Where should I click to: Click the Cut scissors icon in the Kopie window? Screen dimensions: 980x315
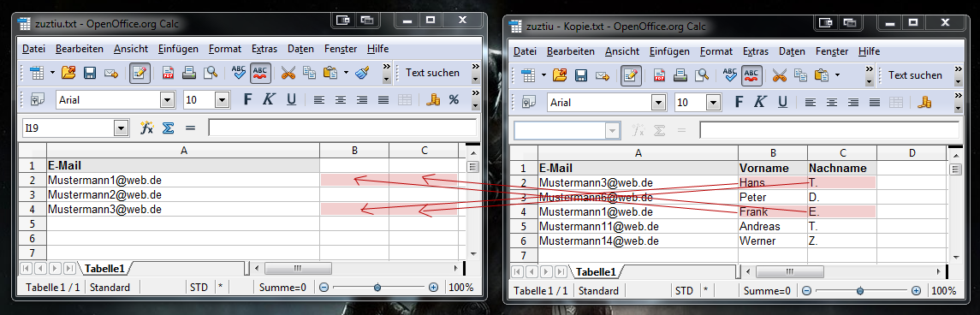[x=780, y=75]
